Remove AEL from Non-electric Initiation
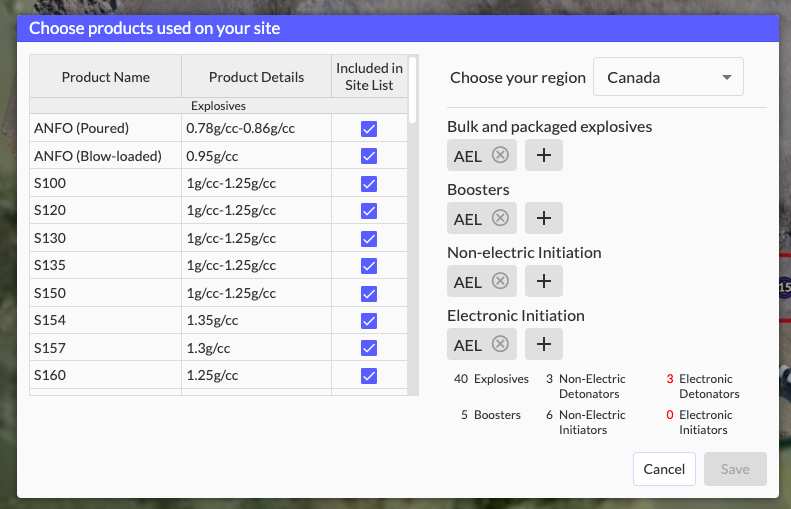This screenshot has height=509, width=791. click(x=500, y=281)
